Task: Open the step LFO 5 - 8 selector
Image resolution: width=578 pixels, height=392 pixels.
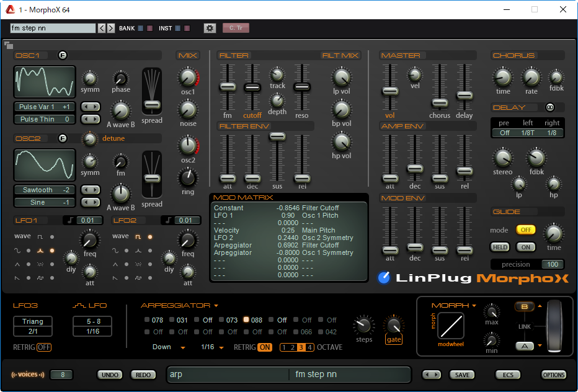Action: coord(92,321)
